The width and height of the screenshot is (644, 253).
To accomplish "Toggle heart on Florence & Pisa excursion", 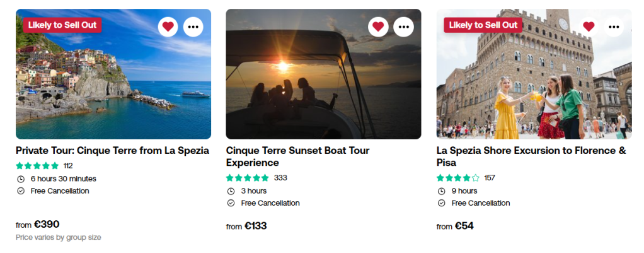I will pos(589,26).
